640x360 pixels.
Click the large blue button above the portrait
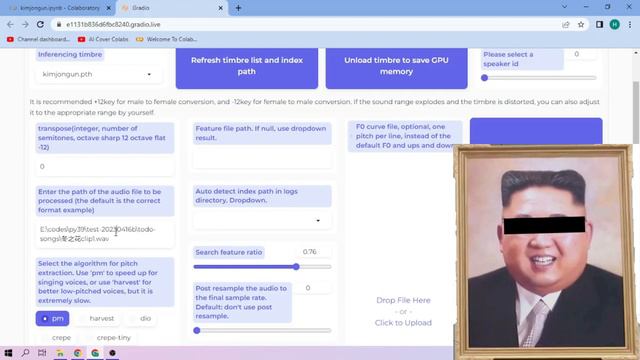tap(536, 131)
